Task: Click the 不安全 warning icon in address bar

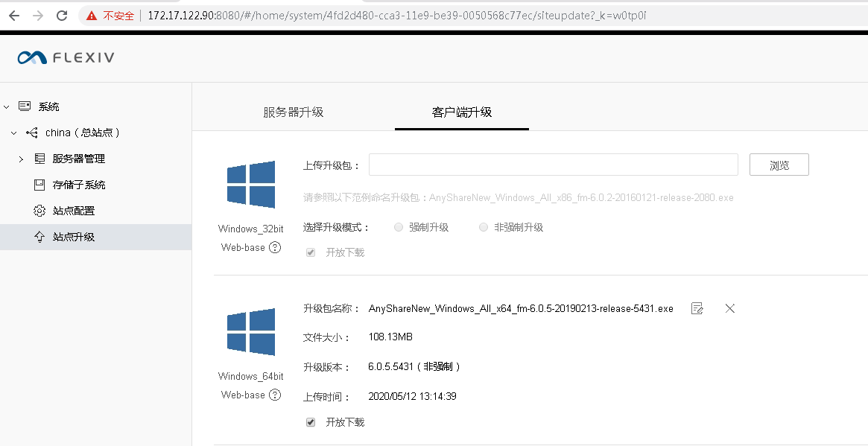Action: (92, 16)
